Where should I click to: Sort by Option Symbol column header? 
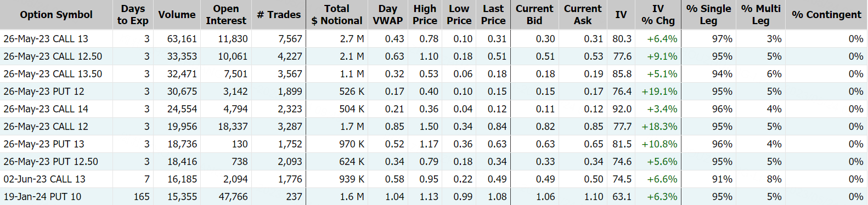pos(56,15)
